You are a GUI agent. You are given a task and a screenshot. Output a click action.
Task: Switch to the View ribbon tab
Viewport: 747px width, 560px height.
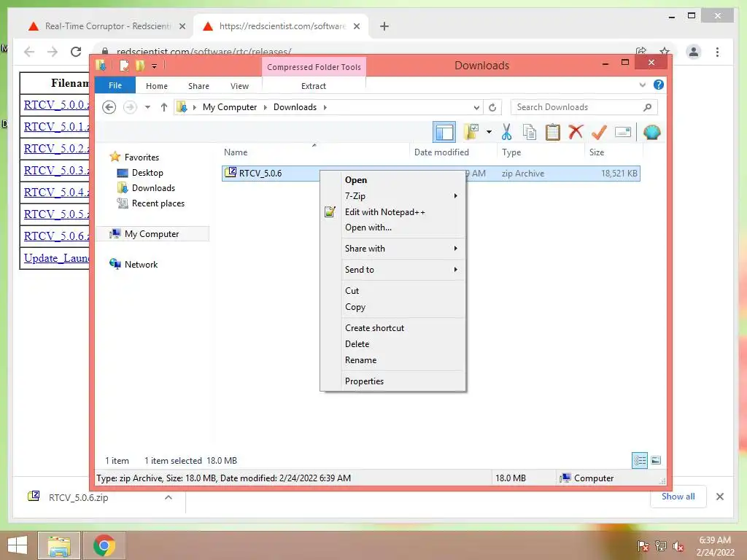[x=239, y=86]
